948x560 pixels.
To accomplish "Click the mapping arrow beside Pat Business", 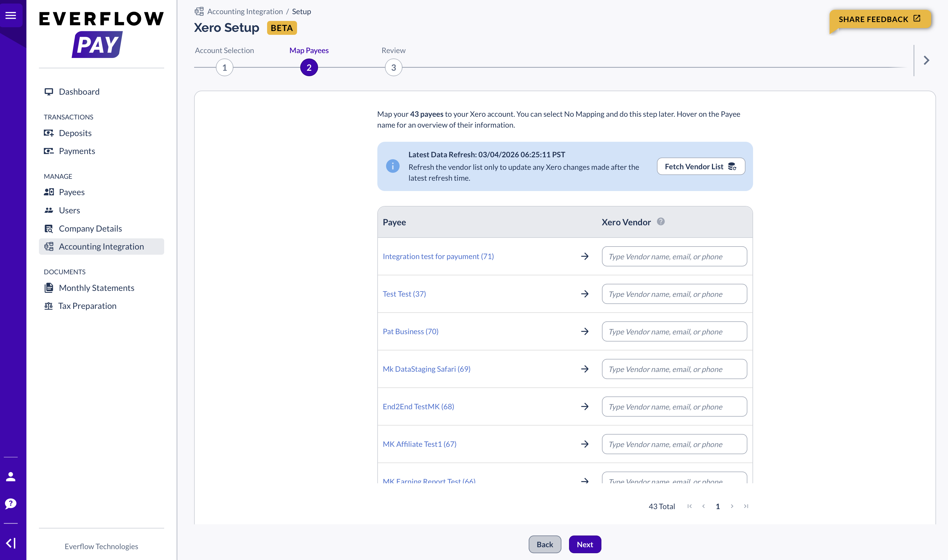I will 585,331.
